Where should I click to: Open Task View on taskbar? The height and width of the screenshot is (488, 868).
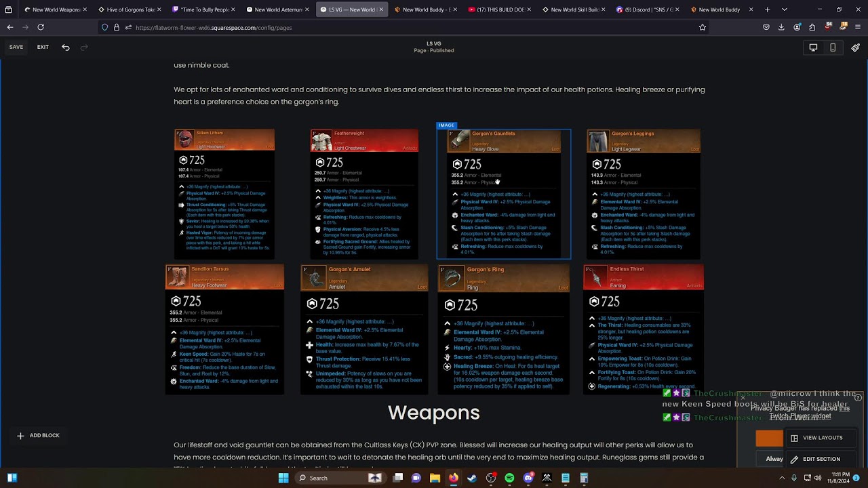pos(398,478)
